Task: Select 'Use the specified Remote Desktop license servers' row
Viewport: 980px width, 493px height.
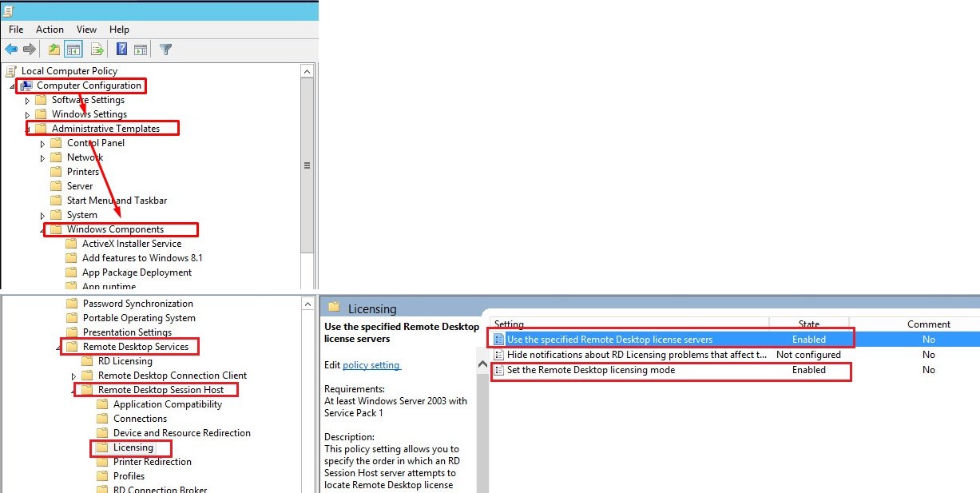Action: pos(735,340)
